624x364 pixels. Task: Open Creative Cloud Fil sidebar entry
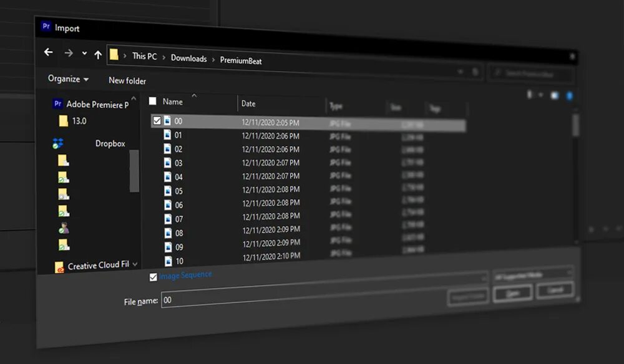(x=99, y=265)
